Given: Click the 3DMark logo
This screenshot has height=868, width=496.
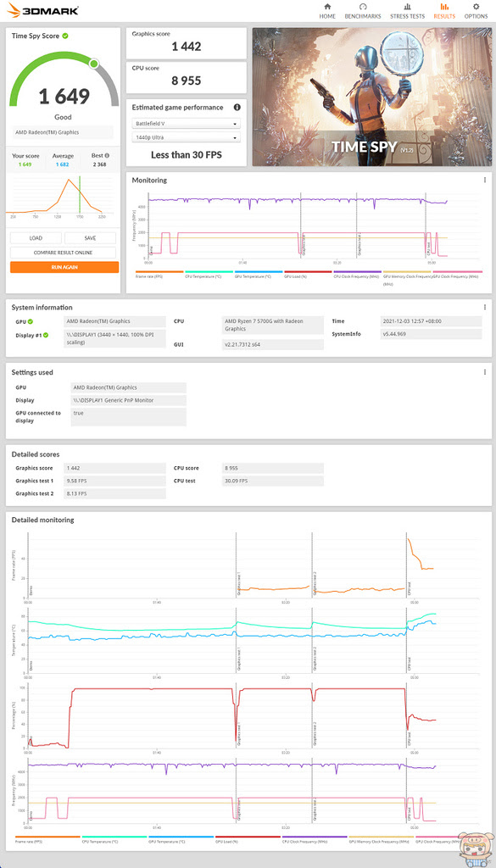Looking at the screenshot, I should point(42,10).
